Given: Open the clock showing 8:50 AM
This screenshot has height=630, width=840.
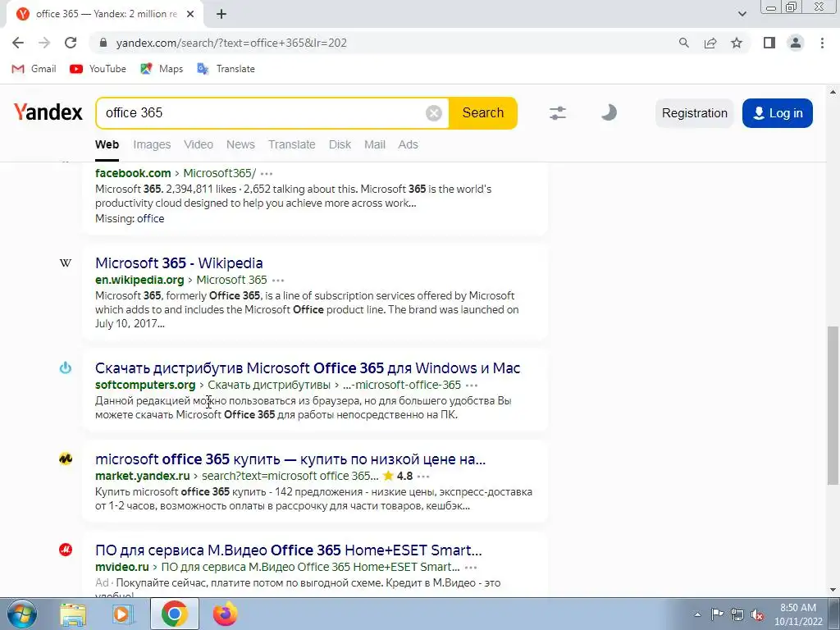Looking at the screenshot, I should click(797, 614).
